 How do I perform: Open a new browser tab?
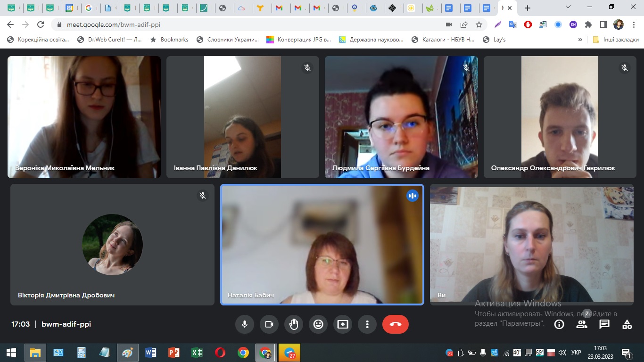point(528,8)
